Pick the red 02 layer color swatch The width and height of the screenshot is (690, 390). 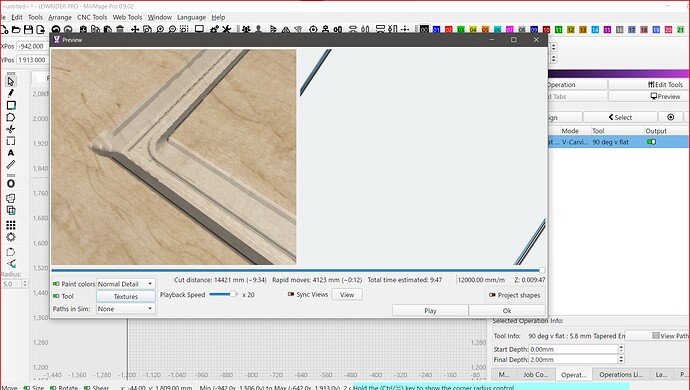click(448, 29)
